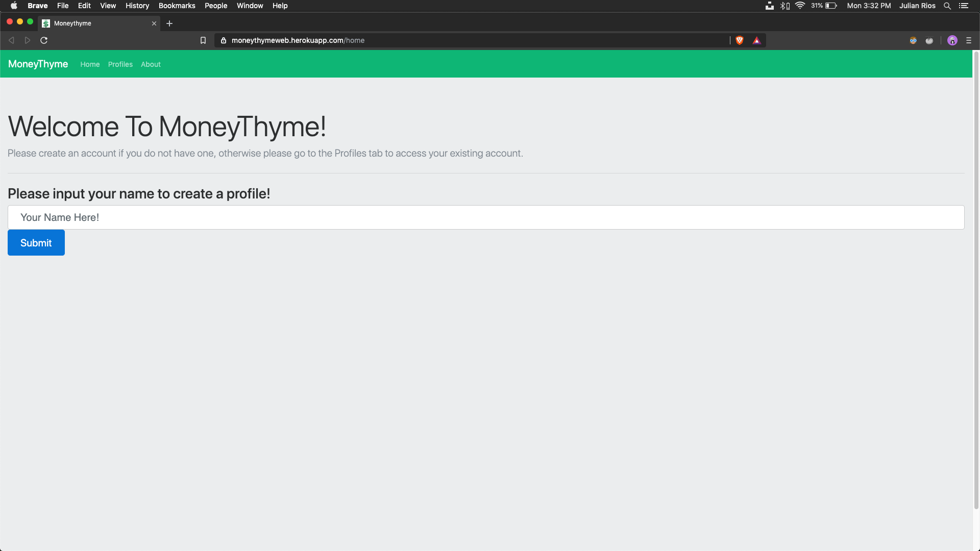Screen dimensions: 980x551
Task: Click the Welcome To MoneyThyme! heading
Action: click(x=167, y=127)
